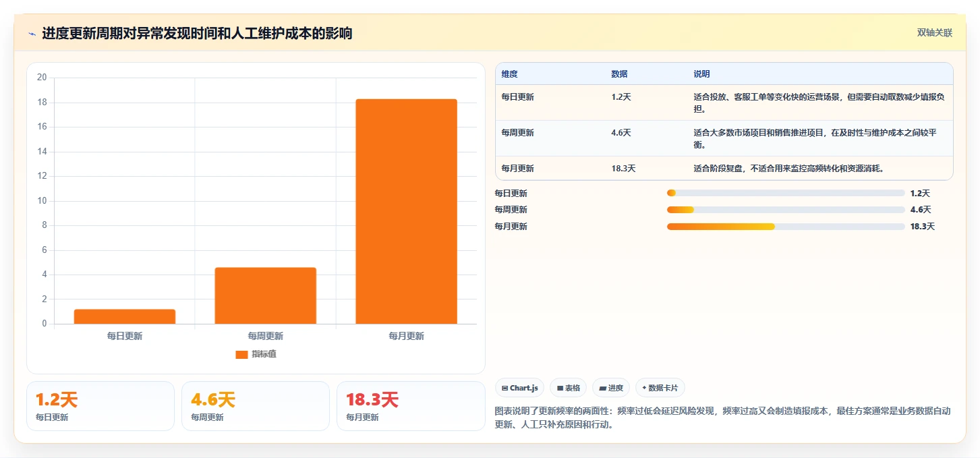Click the 每周更新 x-axis label
This screenshot has width=980, height=458.
click(x=265, y=336)
